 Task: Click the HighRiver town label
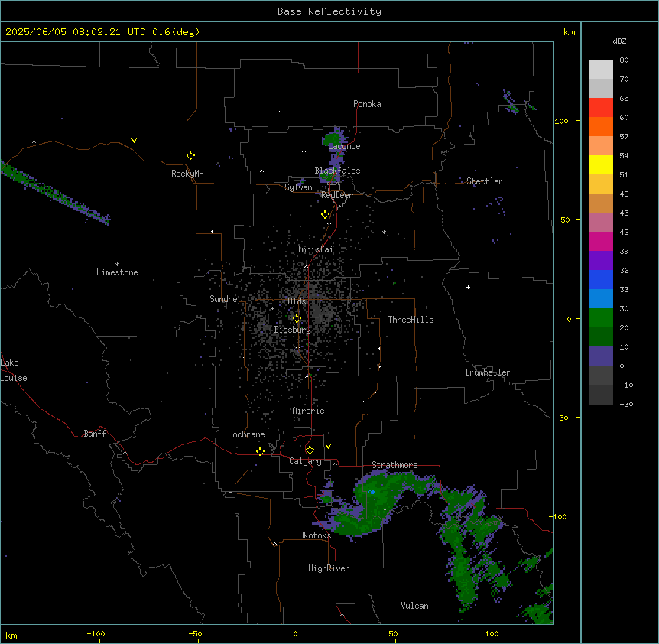329,568
